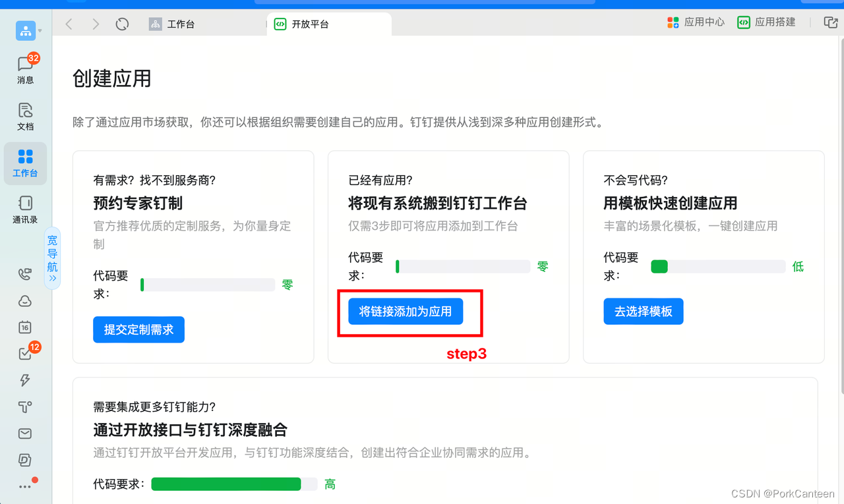
Task: Click the 提交定制需求 button
Action: pos(138,329)
